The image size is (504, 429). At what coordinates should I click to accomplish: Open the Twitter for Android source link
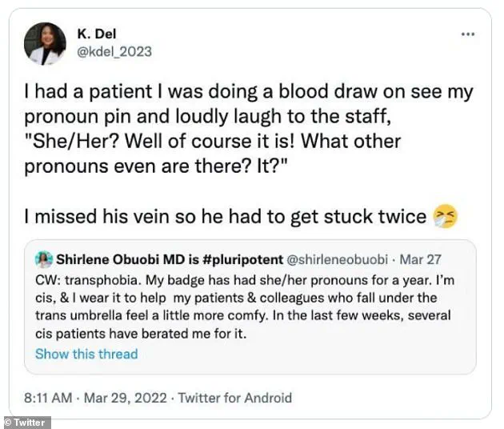[234, 397]
